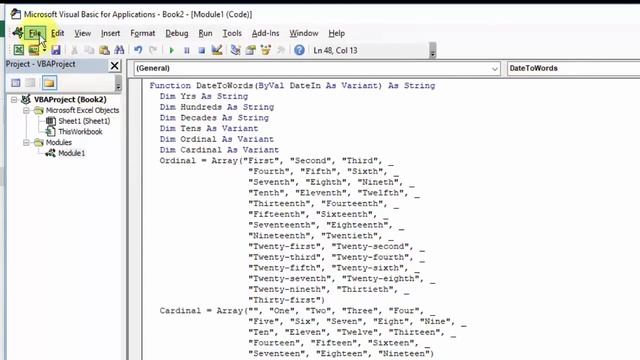
Task: Click the Cut scissors icon
Action: click(x=74, y=50)
